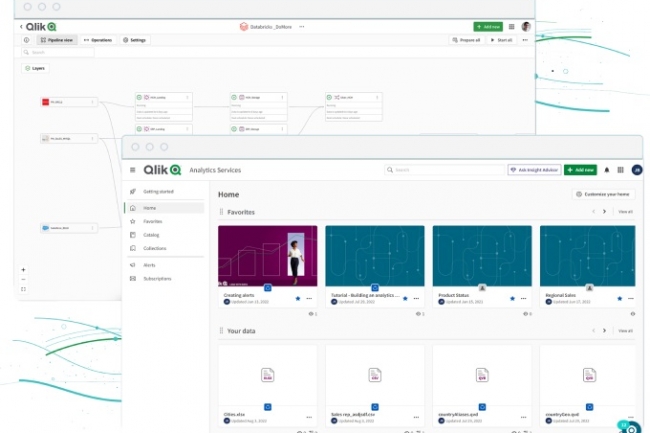650x433 pixels.
Task: Click View all link for Favorites
Action: (x=625, y=212)
